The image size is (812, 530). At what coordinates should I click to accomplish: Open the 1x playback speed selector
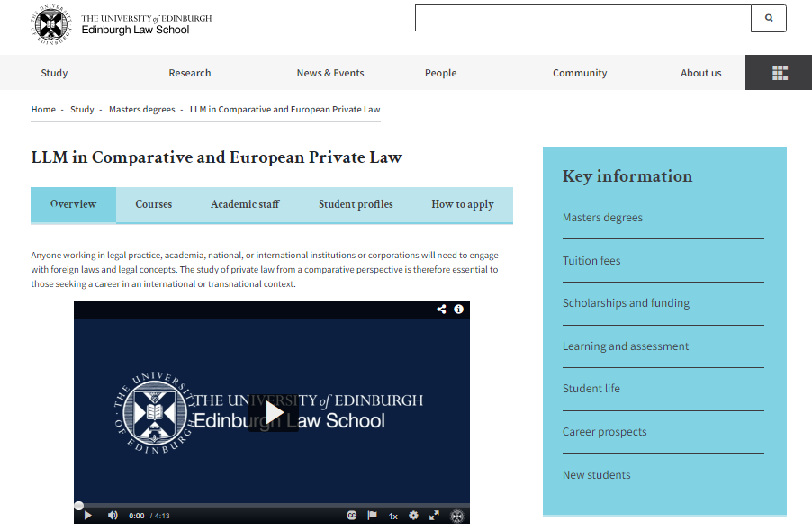393,516
